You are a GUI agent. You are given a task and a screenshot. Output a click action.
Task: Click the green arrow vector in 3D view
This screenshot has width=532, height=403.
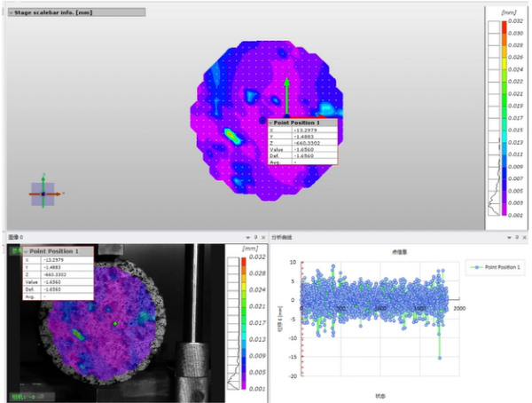tap(286, 96)
